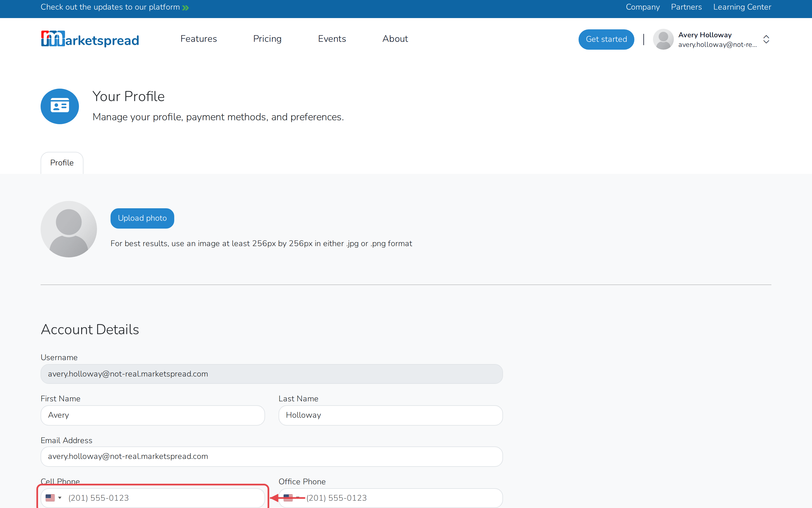The width and height of the screenshot is (812, 508).
Task: Click the 'Your Profile' heading
Action: (129, 97)
